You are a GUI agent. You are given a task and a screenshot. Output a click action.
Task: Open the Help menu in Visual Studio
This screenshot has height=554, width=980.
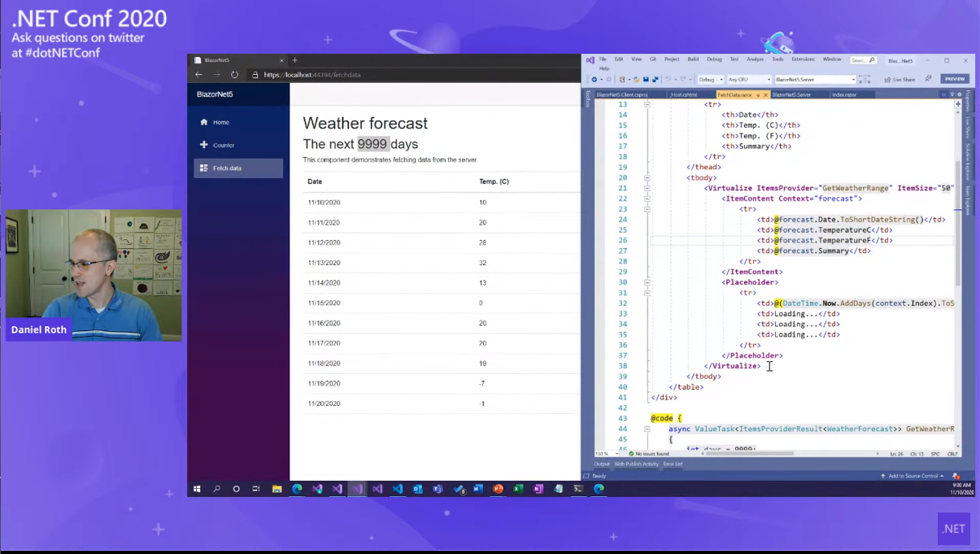pyautogui.click(x=604, y=68)
